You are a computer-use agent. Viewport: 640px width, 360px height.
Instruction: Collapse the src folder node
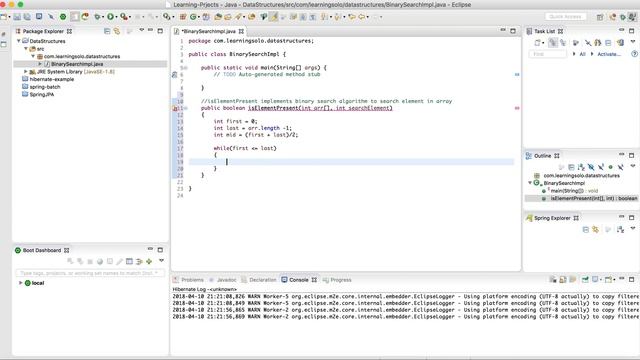tap(26, 49)
